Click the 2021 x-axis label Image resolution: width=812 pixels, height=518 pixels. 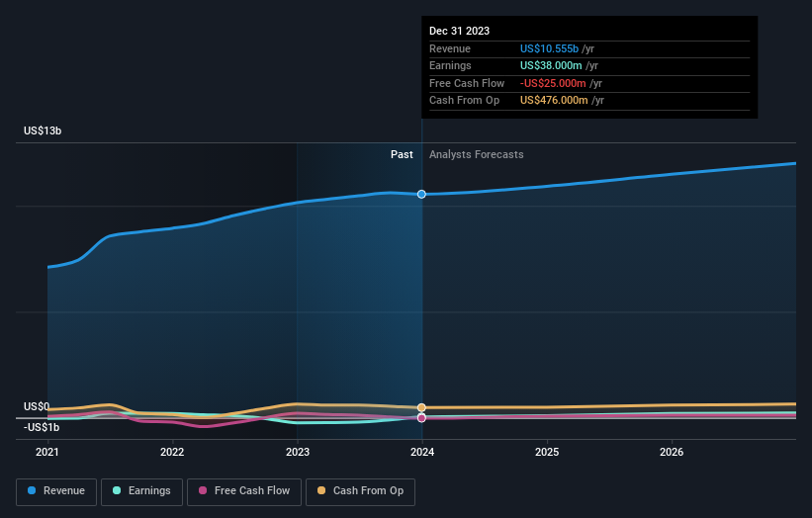coord(47,453)
